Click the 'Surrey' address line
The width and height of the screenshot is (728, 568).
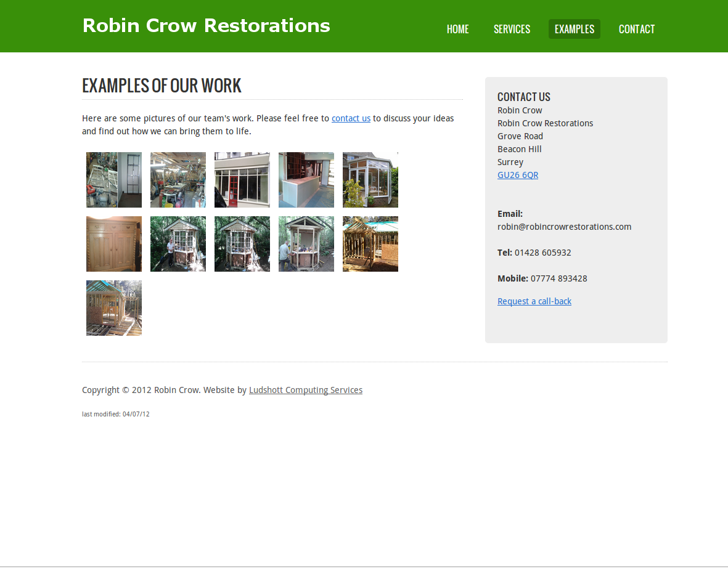click(x=510, y=163)
